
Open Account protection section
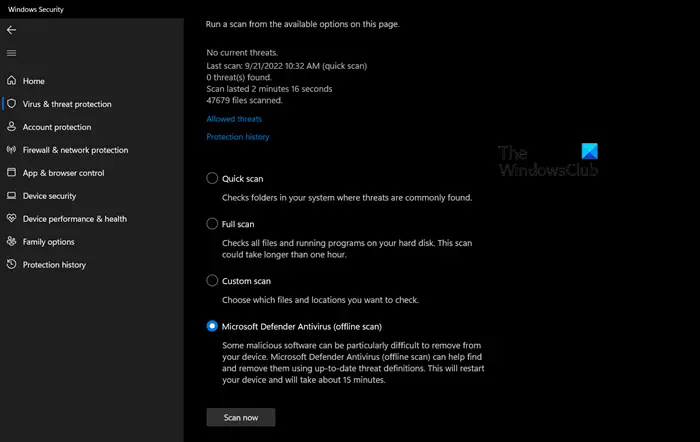(57, 127)
